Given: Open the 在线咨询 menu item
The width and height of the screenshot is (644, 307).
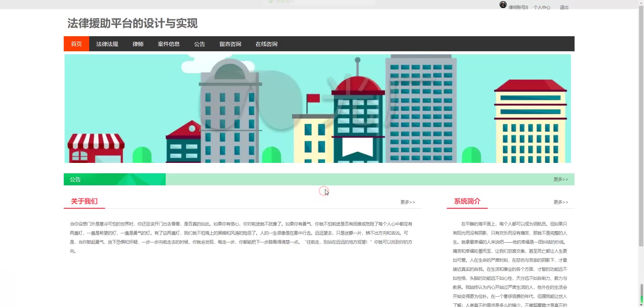Looking at the screenshot, I should point(266,44).
